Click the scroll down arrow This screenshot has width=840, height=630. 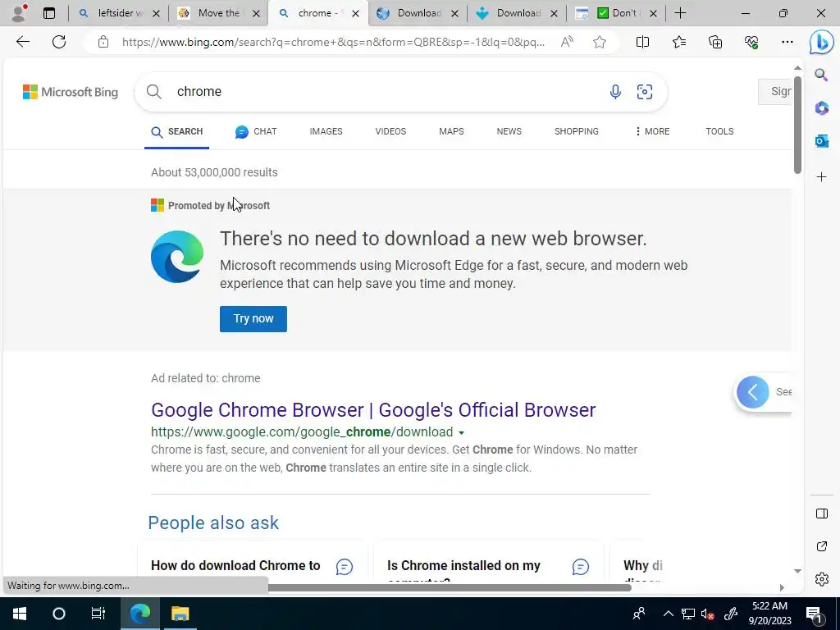coord(797,571)
